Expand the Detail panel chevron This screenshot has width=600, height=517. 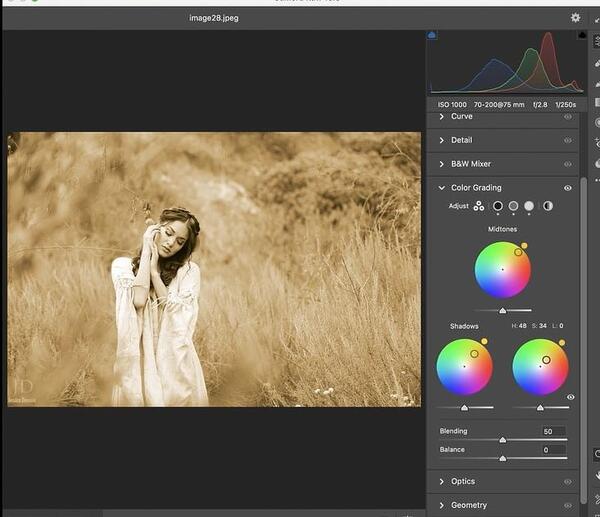[x=442, y=140]
